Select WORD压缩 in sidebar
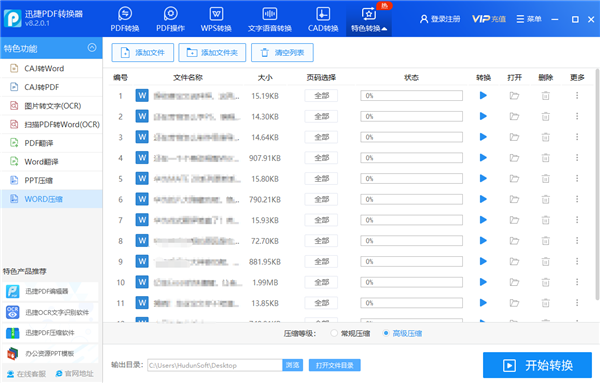 click(51, 199)
